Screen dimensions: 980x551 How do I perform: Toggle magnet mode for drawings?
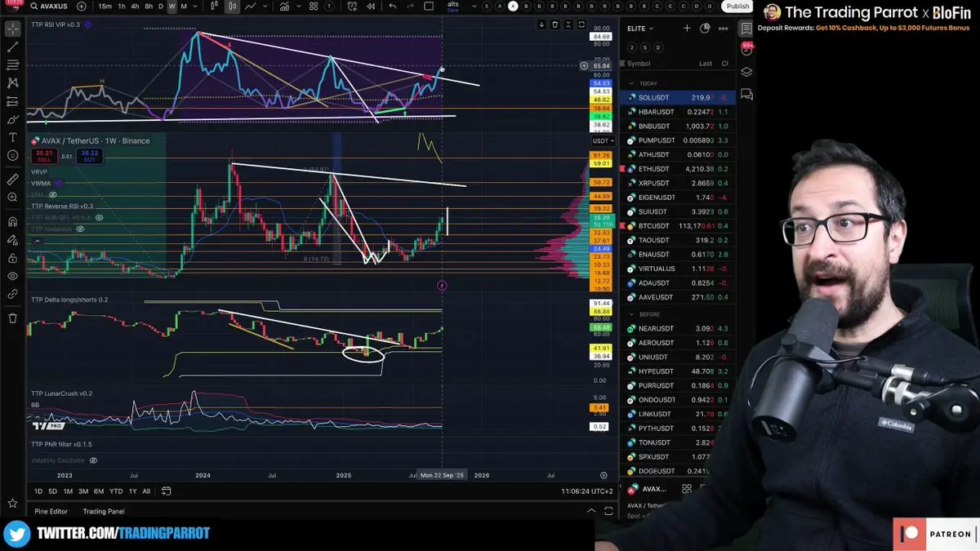click(13, 221)
